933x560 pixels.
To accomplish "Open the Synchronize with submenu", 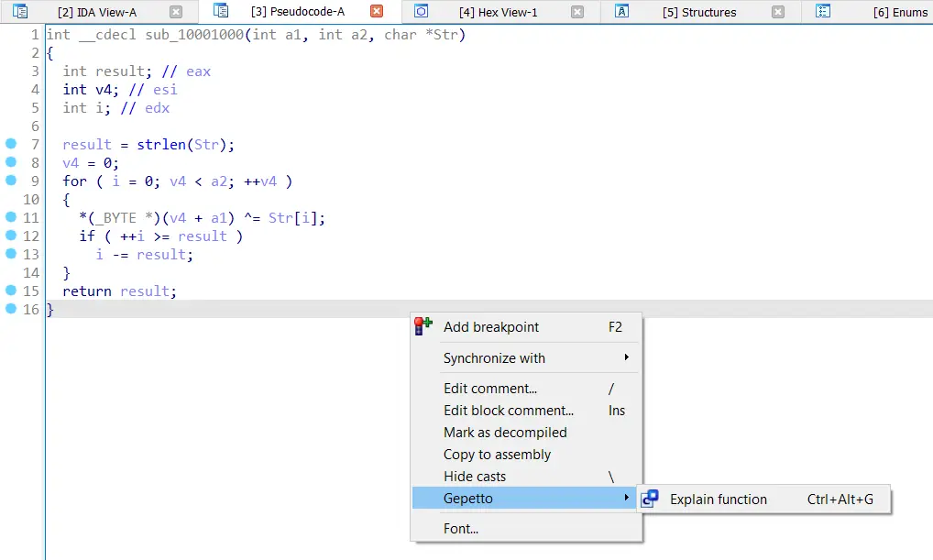I will (x=527, y=357).
